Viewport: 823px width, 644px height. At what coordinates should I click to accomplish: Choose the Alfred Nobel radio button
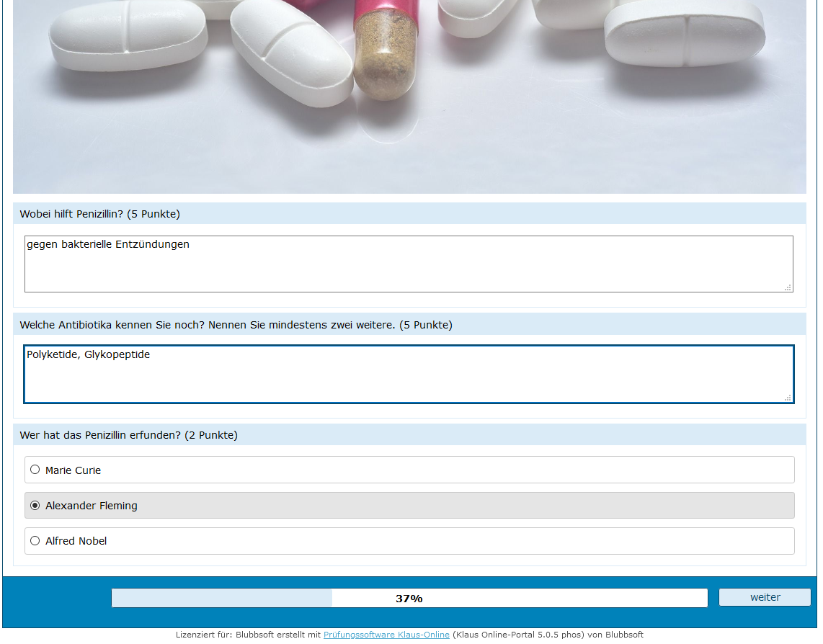pyautogui.click(x=35, y=541)
